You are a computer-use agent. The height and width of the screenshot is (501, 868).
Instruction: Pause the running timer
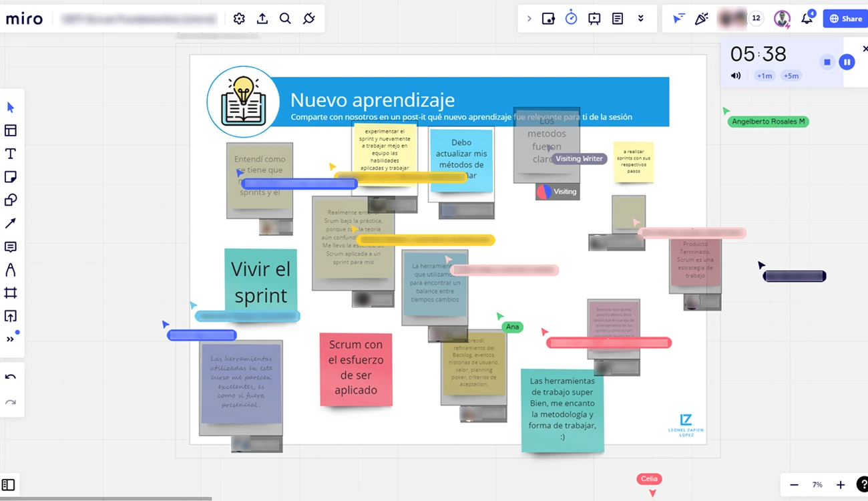[x=847, y=62]
